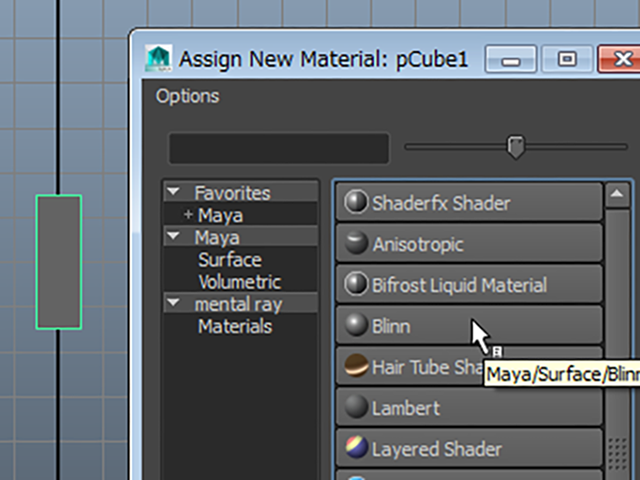Collapse the Favorites category
640x480 pixels.
click(x=173, y=191)
